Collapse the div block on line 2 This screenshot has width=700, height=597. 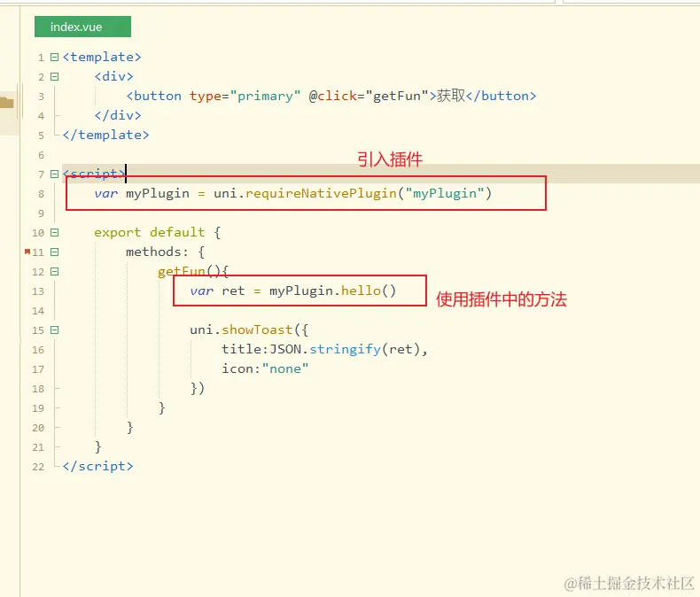pos(54,77)
